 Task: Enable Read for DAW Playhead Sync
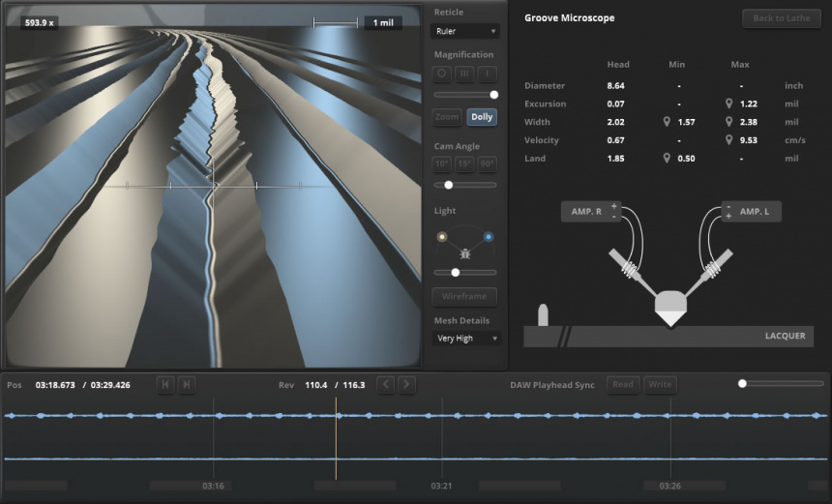pyautogui.click(x=623, y=385)
